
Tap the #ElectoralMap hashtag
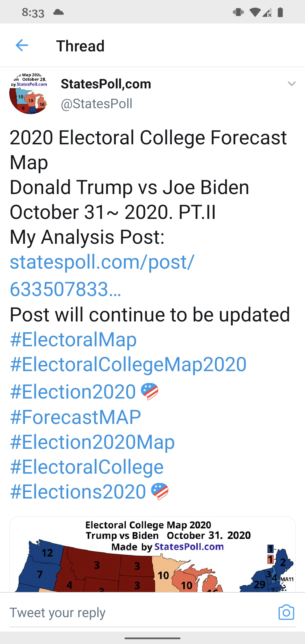tap(73, 339)
